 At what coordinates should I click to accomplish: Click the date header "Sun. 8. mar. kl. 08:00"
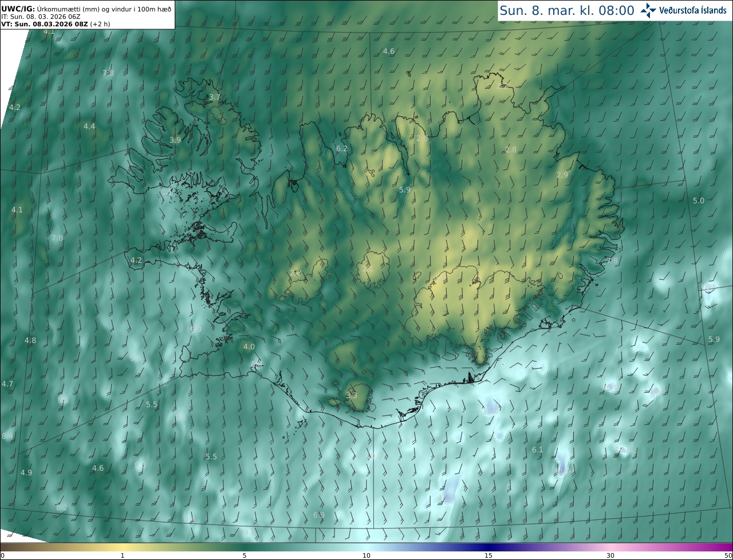coord(567,10)
